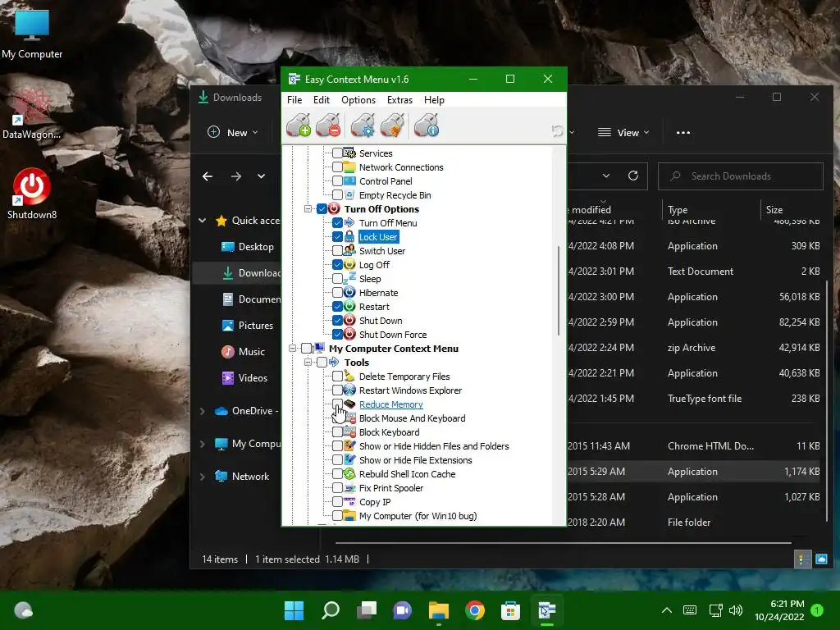The height and width of the screenshot is (630, 840).
Task: Click the Downloads window horizontal scrollbar
Action: [563, 543]
